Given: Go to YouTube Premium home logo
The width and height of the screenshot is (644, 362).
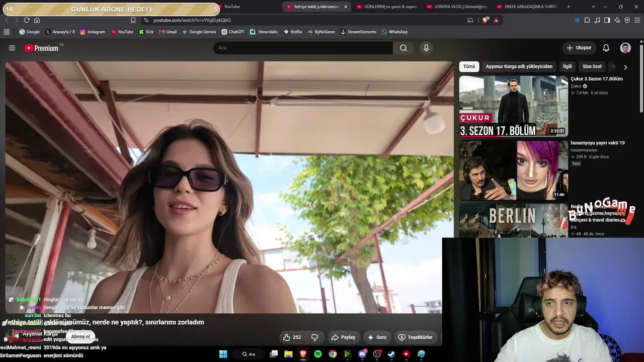Looking at the screenshot, I should tap(42, 48).
